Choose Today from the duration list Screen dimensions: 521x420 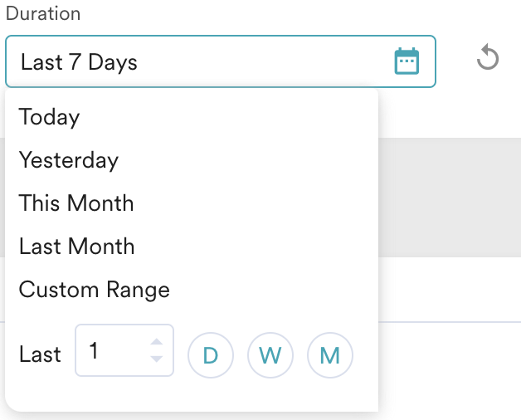point(50,117)
